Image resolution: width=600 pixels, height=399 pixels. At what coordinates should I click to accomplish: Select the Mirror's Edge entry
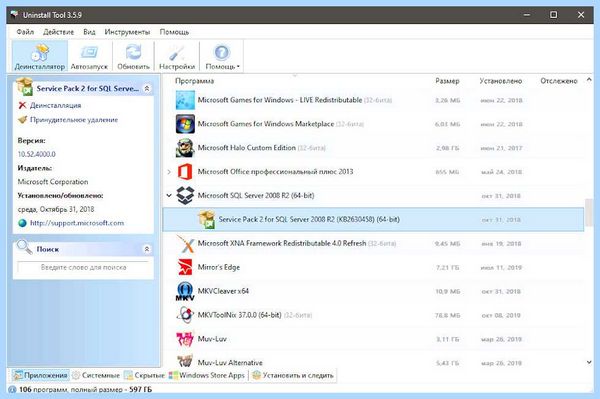click(x=219, y=267)
